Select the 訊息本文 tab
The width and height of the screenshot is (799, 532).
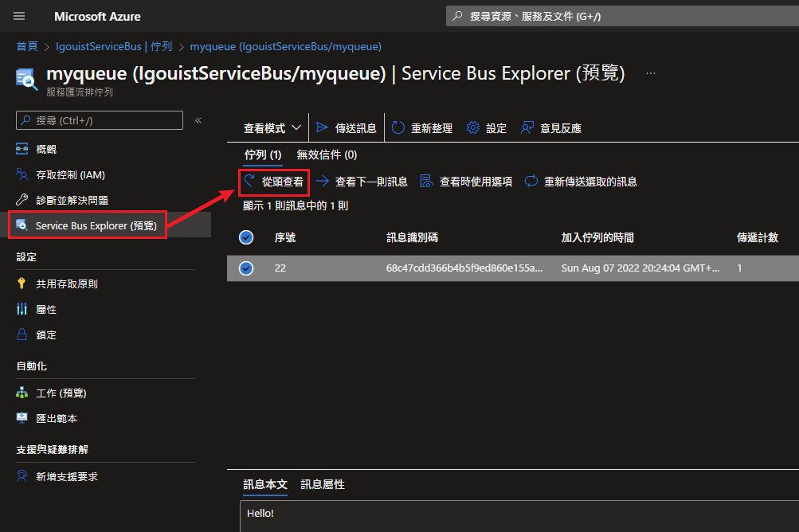265,484
